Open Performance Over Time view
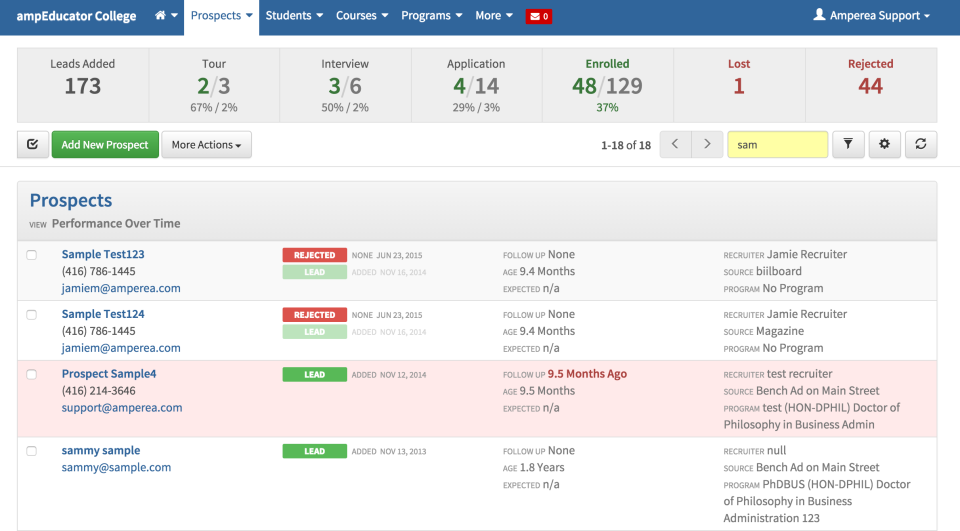960x531 pixels. click(x=116, y=224)
